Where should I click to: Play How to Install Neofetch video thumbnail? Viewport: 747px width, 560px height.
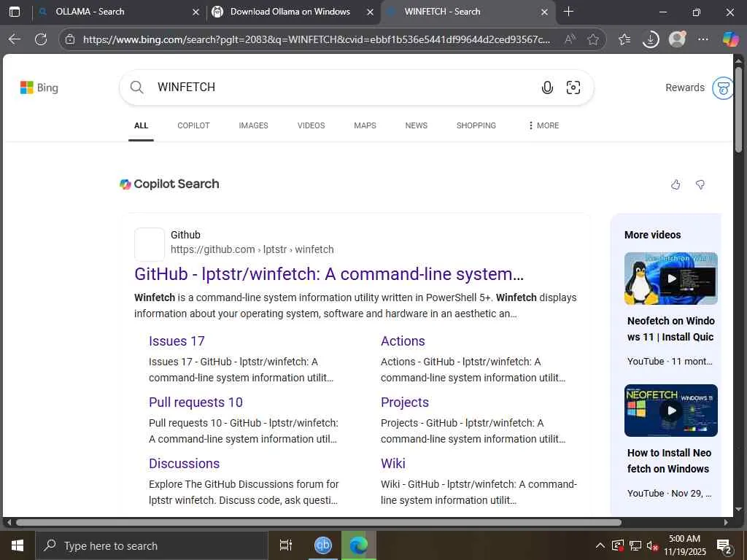[x=671, y=411]
